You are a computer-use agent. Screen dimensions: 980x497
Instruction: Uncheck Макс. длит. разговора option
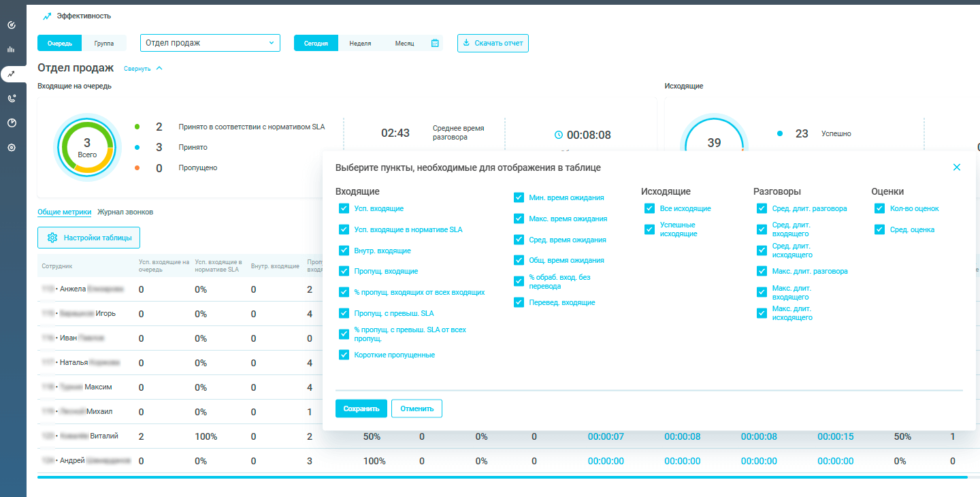(x=762, y=271)
